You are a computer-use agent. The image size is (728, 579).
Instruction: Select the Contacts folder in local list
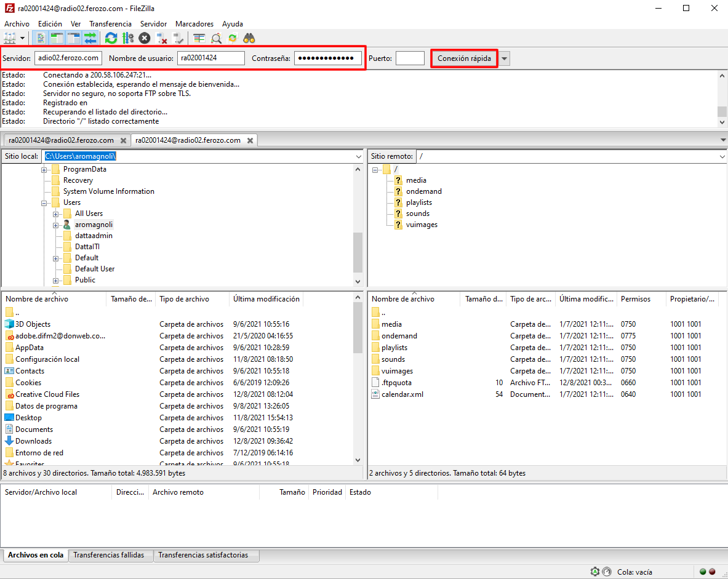coord(30,371)
